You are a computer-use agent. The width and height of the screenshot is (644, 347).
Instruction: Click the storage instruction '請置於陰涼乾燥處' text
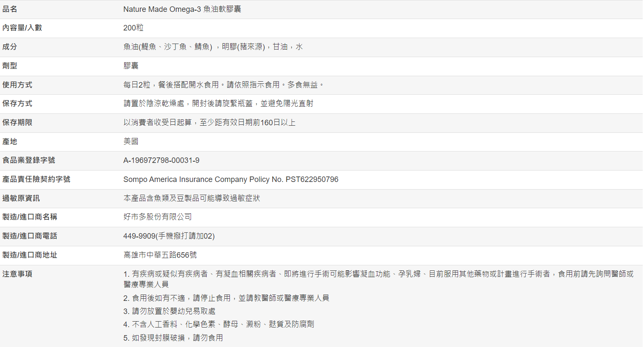click(x=218, y=104)
